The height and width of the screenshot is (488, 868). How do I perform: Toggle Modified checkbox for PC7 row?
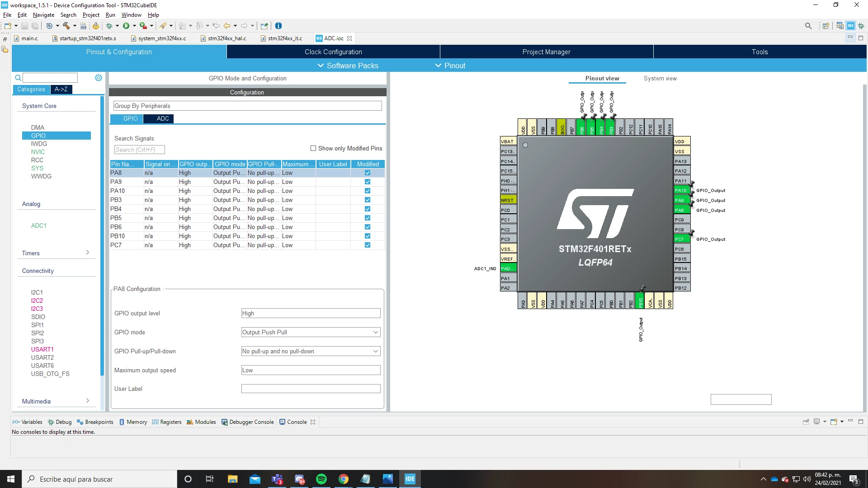[368, 245]
